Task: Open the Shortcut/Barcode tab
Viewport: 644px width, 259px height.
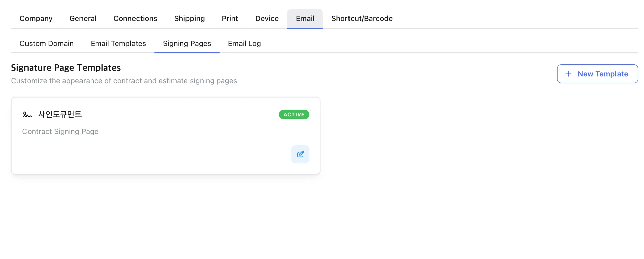Action: (x=362, y=19)
